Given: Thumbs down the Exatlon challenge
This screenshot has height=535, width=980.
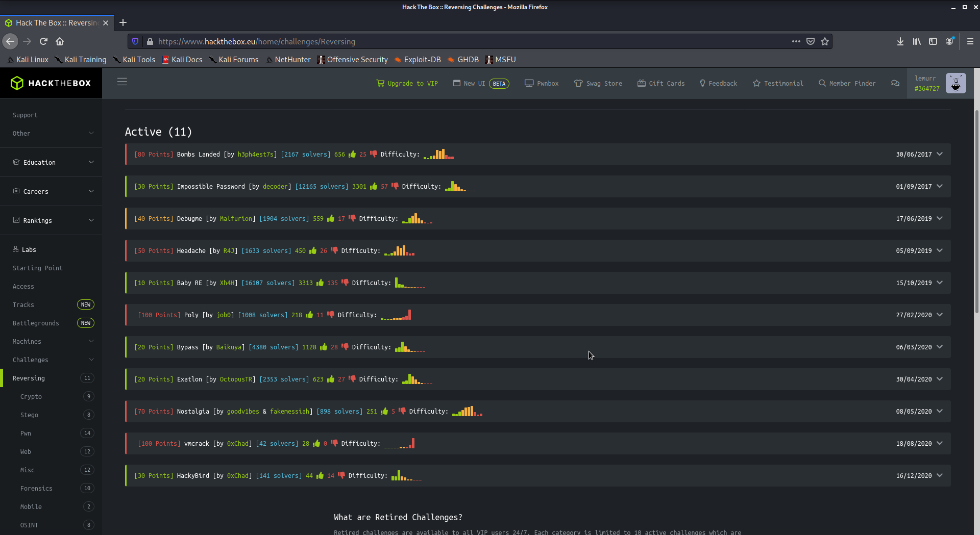Looking at the screenshot, I should 352,379.
